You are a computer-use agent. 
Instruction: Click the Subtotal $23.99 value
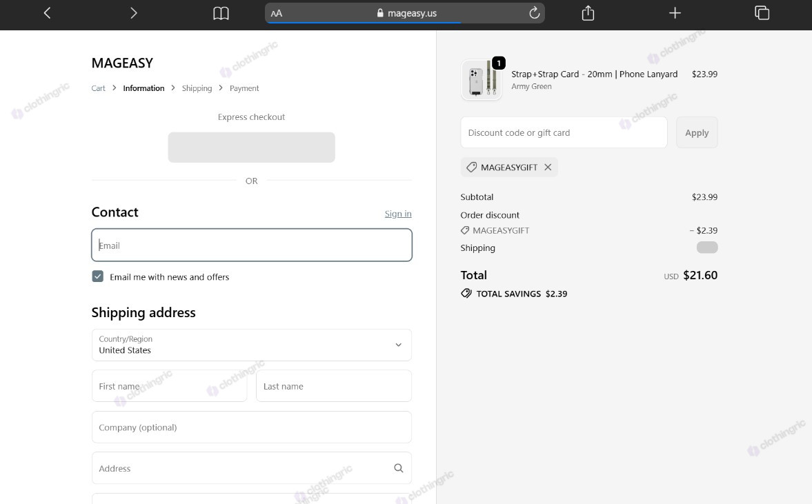704,196
